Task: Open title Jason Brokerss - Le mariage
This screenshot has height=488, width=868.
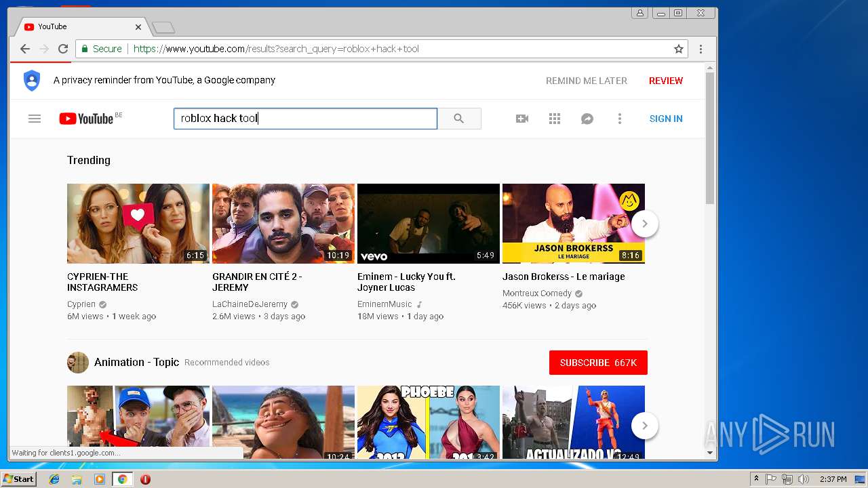Action: (x=564, y=277)
